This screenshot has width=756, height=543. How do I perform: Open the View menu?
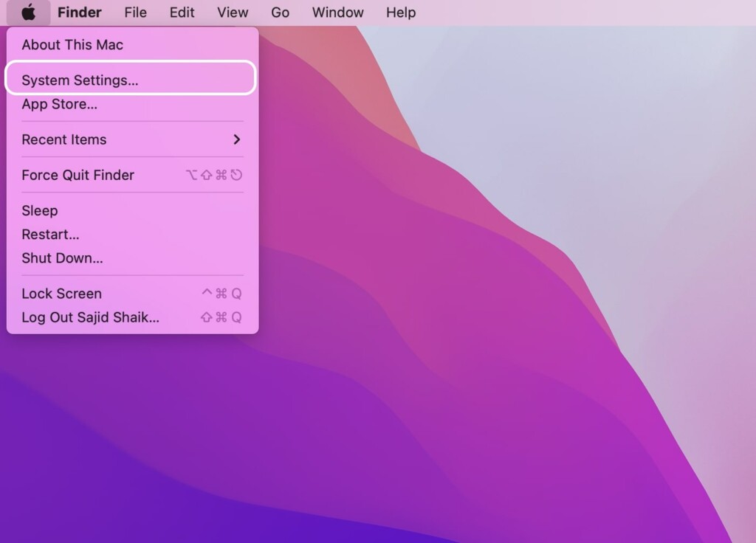click(x=233, y=13)
